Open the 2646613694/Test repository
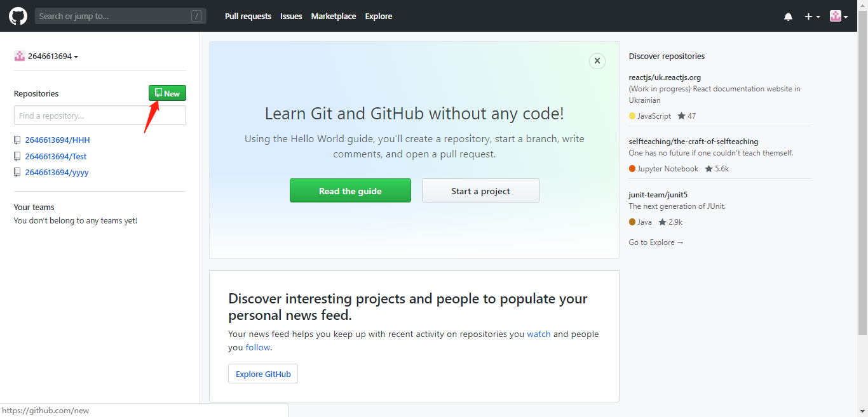 click(x=56, y=156)
